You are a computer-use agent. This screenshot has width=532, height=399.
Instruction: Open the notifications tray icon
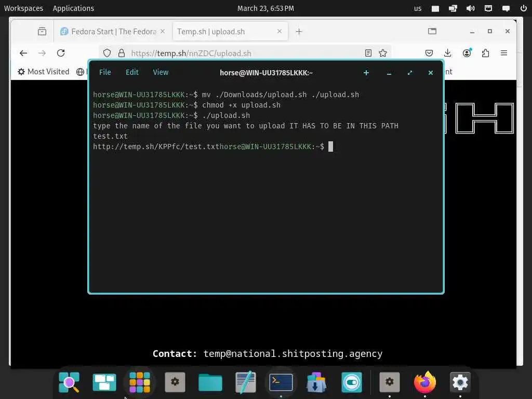click(506, 8)
